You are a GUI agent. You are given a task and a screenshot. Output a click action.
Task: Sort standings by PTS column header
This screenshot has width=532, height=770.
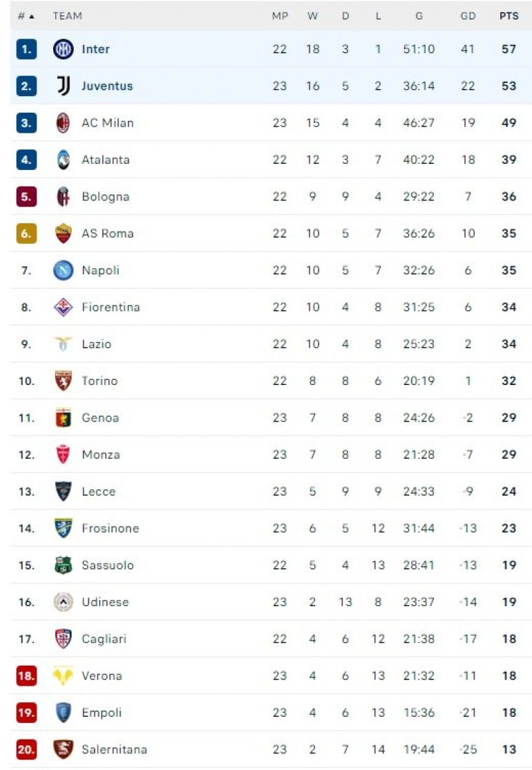click(509, 16)
